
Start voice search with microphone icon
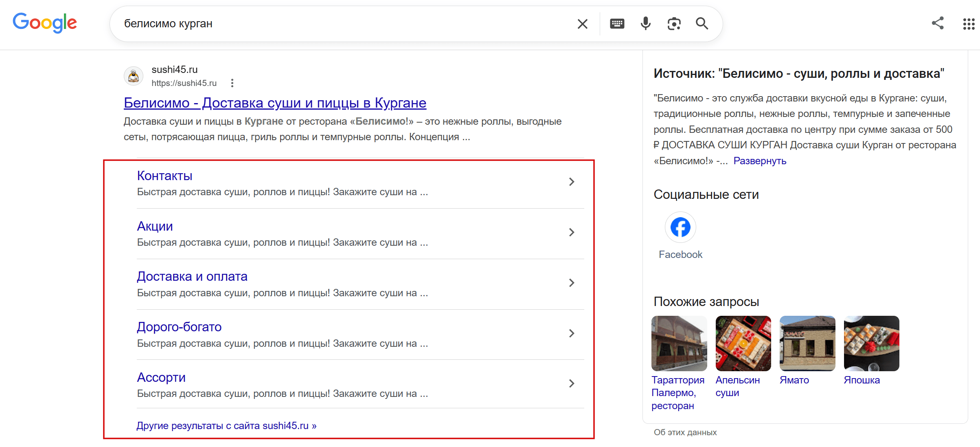click(x=646, y=24)
